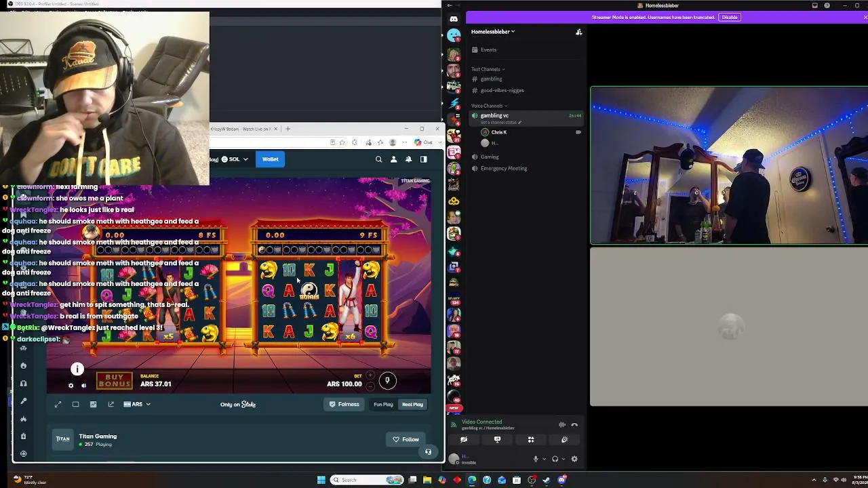The height and width of the screenshot is (488, 868).
Task: Decrease the slot bet amount
Action: coord(370,386)
